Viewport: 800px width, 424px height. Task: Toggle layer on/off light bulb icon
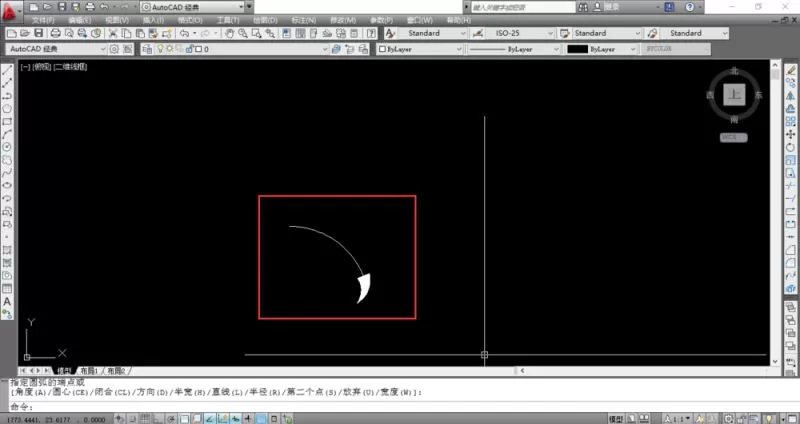click(160, 49)
